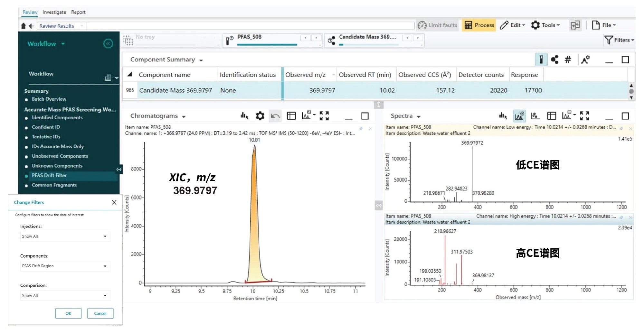
Task: Maximize the Spectra panel
Action: pyautogui.click(x=625, y=116)
